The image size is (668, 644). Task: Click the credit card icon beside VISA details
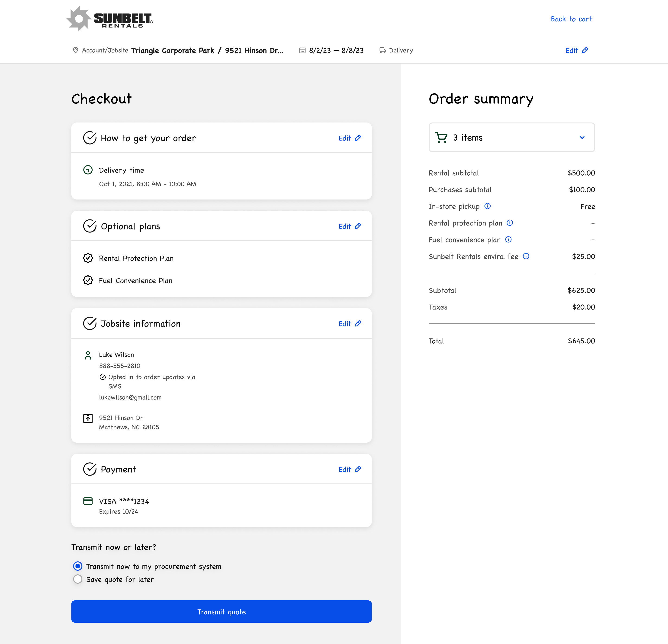pos(88,501)
